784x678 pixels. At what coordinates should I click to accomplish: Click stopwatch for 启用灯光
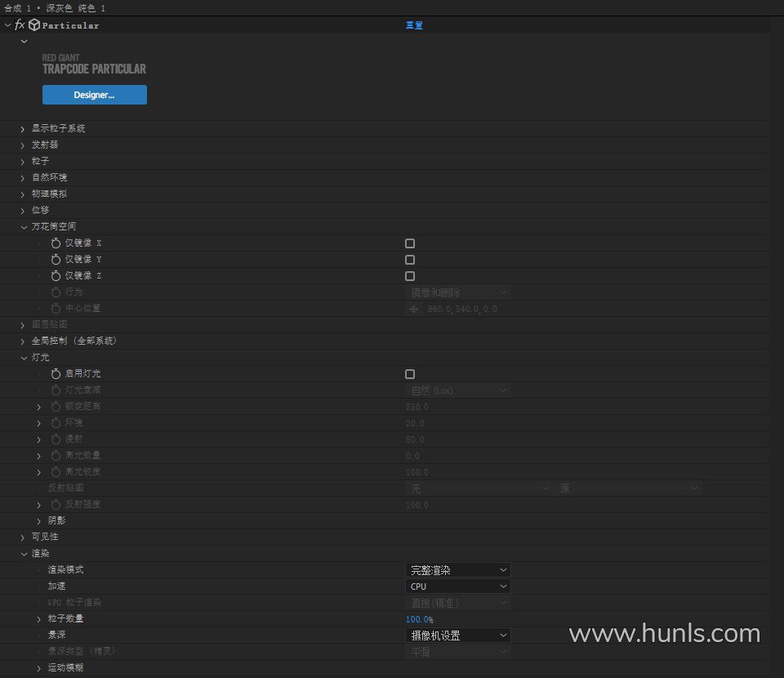pyautogui.click(x=56, y=374)
